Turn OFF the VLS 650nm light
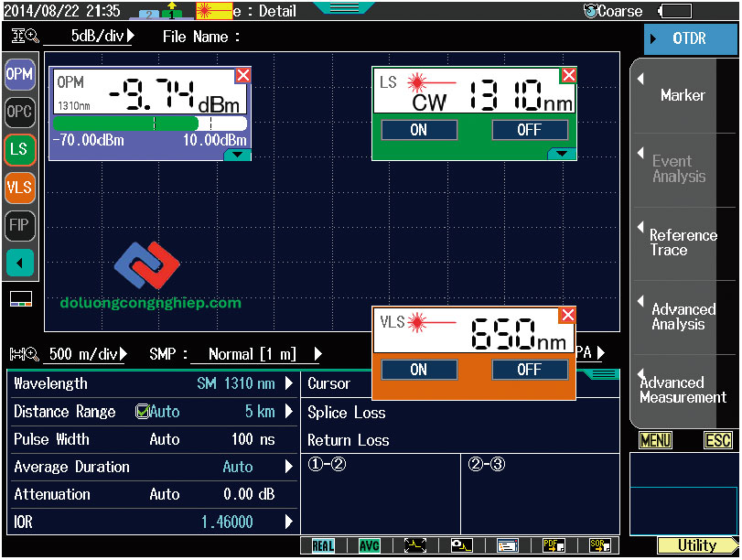 (529, 370)
